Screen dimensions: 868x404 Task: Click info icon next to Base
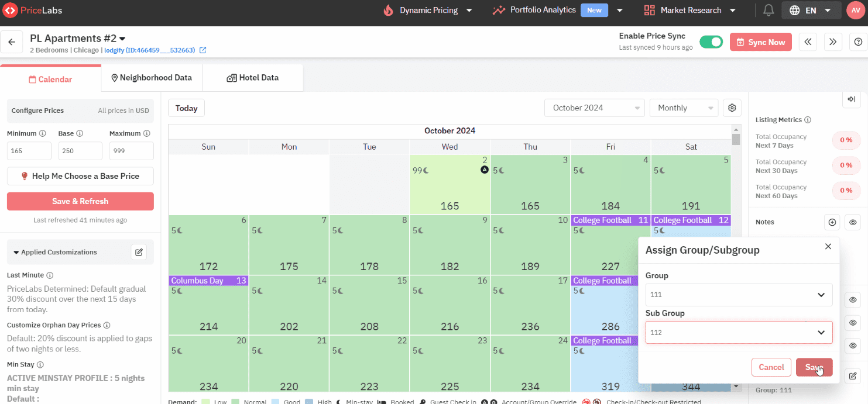coord(80,133)
